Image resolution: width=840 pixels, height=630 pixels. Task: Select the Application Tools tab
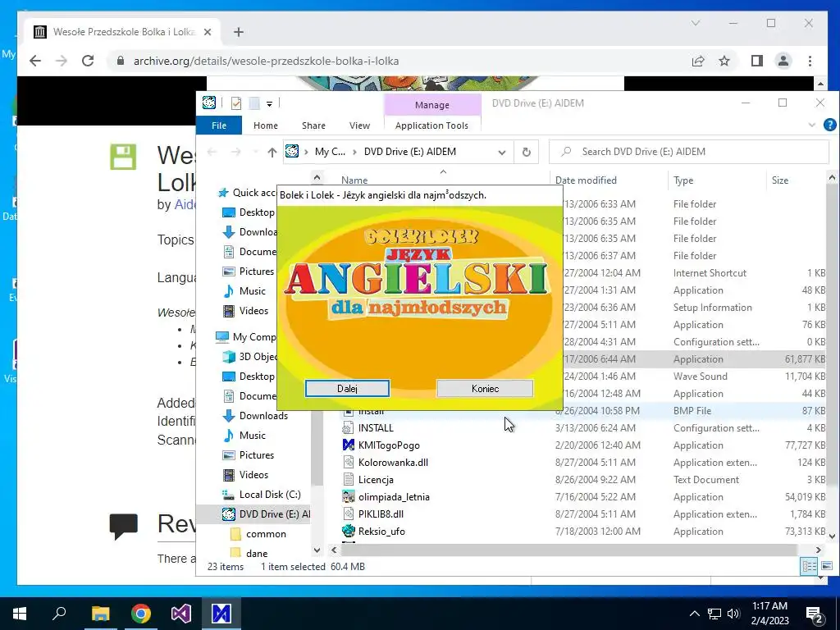click(x=431, y=126)
